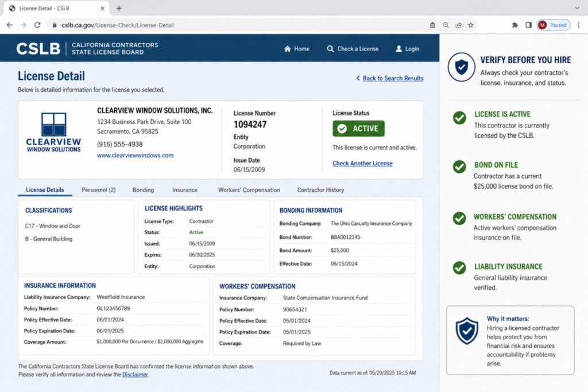Image resolution: width=588 pixels, height=392 pixels.
Task: Click the bond number BBA0012345
Action: [345, 237]
